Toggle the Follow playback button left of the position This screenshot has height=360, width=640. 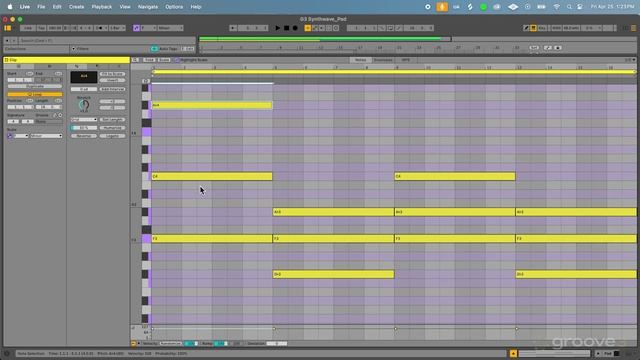pos(233,28)
